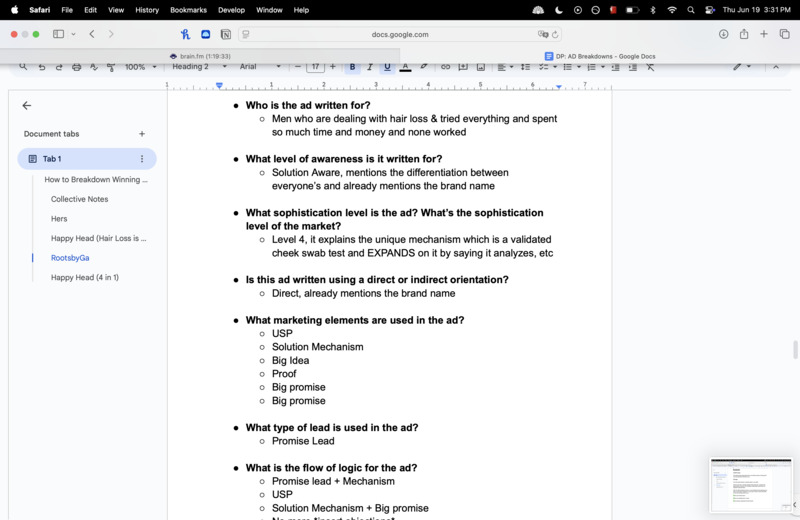Insert an image from the toolbar
The width and height of the screenshot is (800, 520).
click(x=481, y=67)
